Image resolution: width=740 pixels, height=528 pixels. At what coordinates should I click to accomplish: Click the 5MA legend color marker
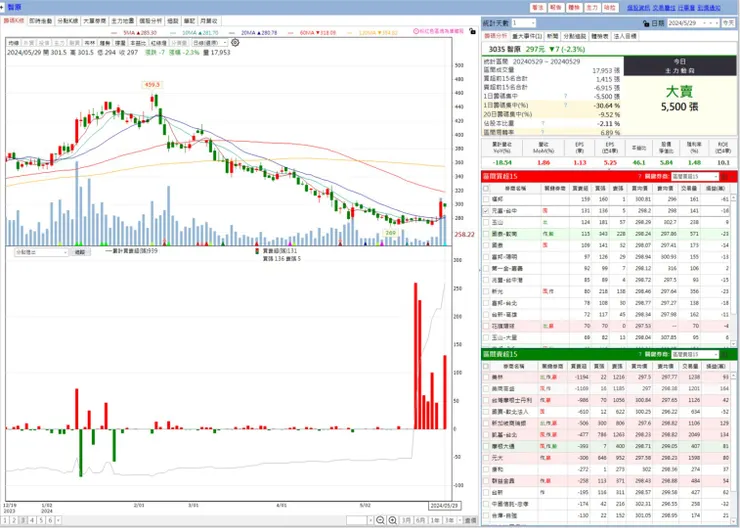pos(115,33)
